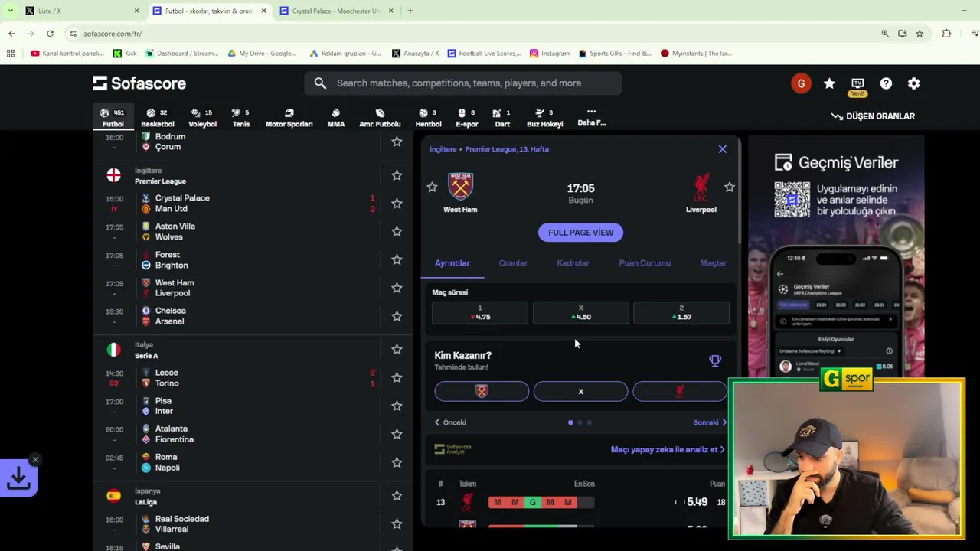Screen dimensions: 980x551
Task: Open the E-spor category
Action: click(466, 118)
